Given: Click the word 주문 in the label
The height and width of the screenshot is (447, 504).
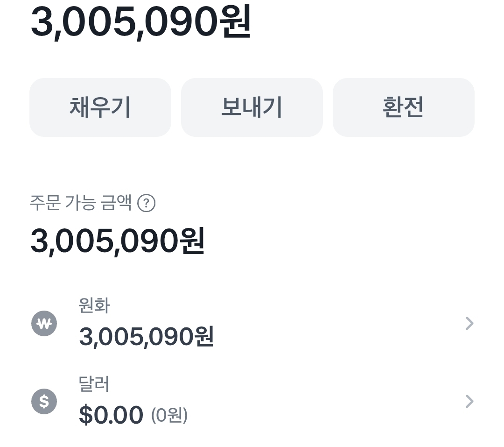Looking at the screenshot, I should point(45,203).
